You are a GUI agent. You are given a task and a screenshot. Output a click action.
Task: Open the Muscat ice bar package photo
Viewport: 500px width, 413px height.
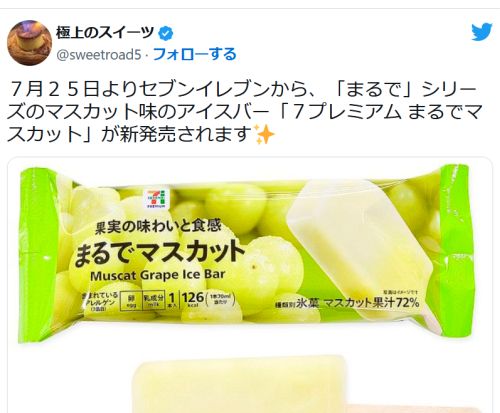pos(250,255)
